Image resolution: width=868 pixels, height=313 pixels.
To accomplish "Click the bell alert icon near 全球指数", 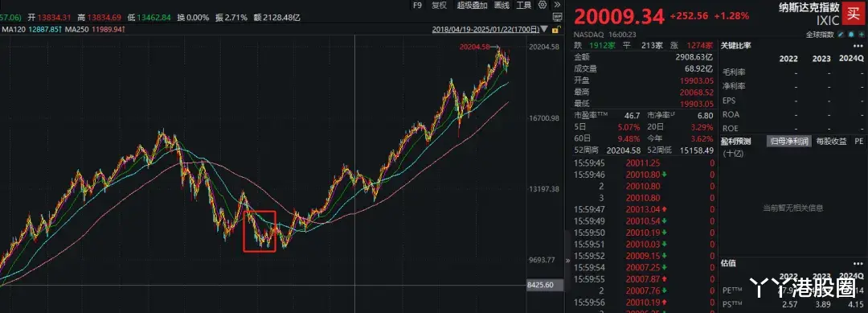I will click(x=851, y=35).
